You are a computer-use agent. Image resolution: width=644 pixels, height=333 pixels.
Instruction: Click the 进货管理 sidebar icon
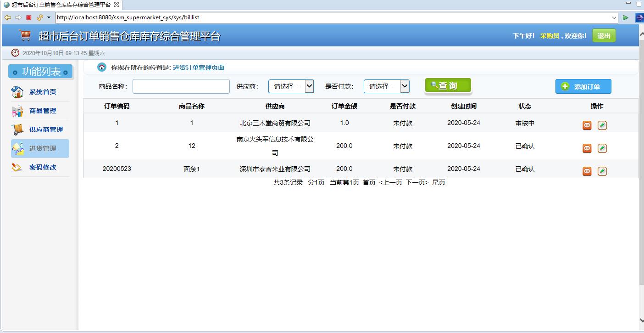18,148
